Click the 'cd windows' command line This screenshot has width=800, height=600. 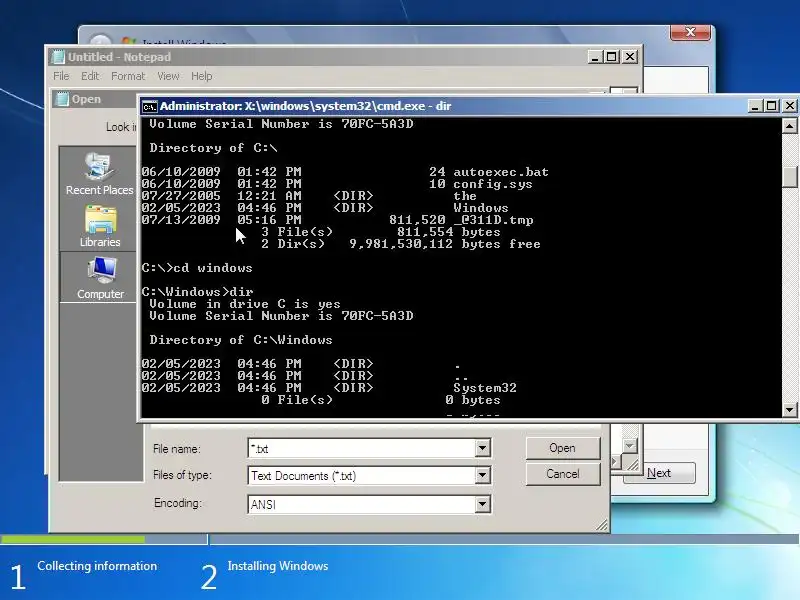[x=197, y=268]
